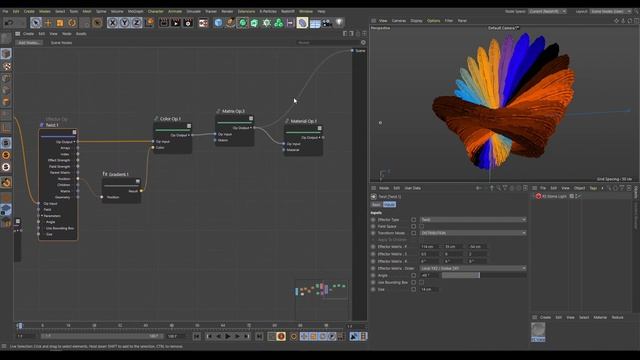Viewport: 640px width, 360px height.
Task: Play the animation forward
Action: 228,336
